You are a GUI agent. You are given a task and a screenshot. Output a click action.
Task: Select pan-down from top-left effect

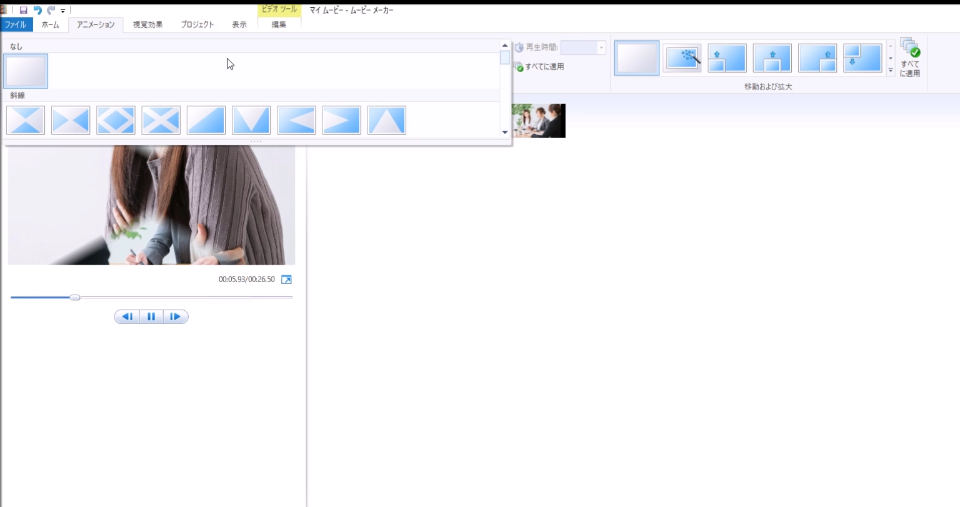point(862,58)
